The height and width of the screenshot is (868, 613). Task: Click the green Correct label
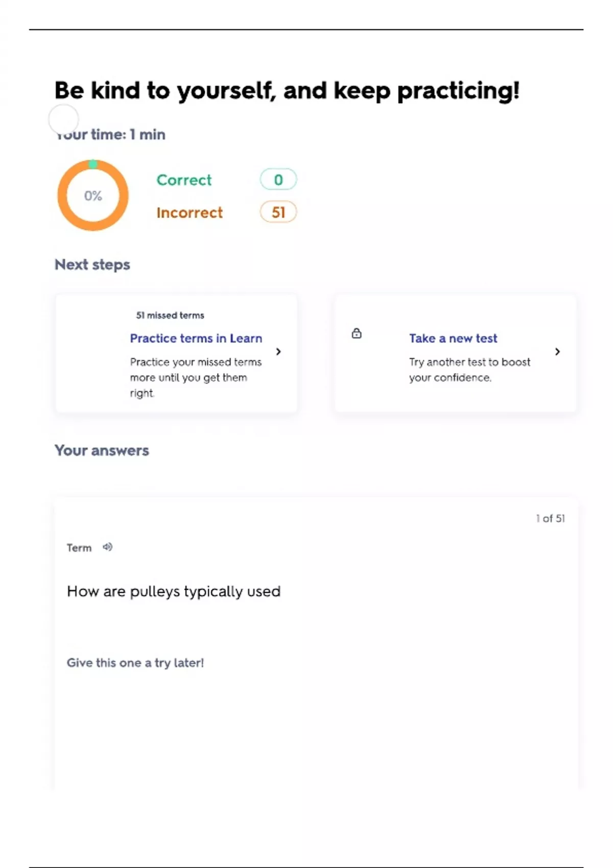(184, 180)
